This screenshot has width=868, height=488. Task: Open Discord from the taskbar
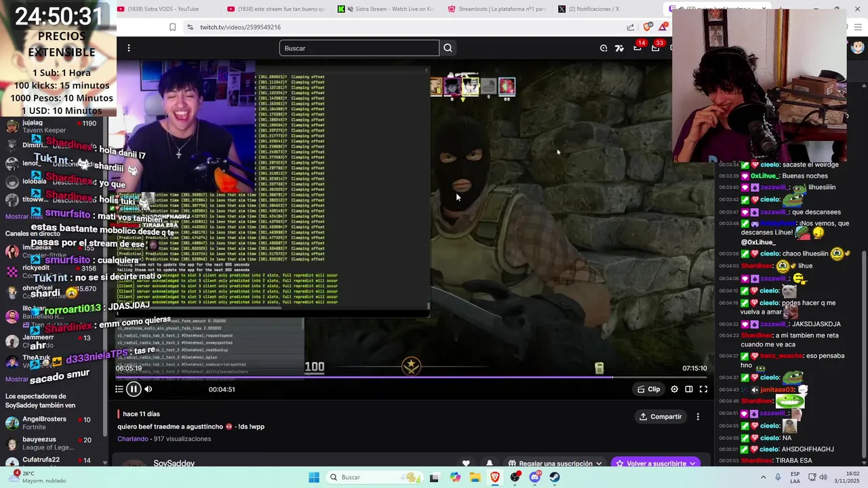tap(535, 477)
